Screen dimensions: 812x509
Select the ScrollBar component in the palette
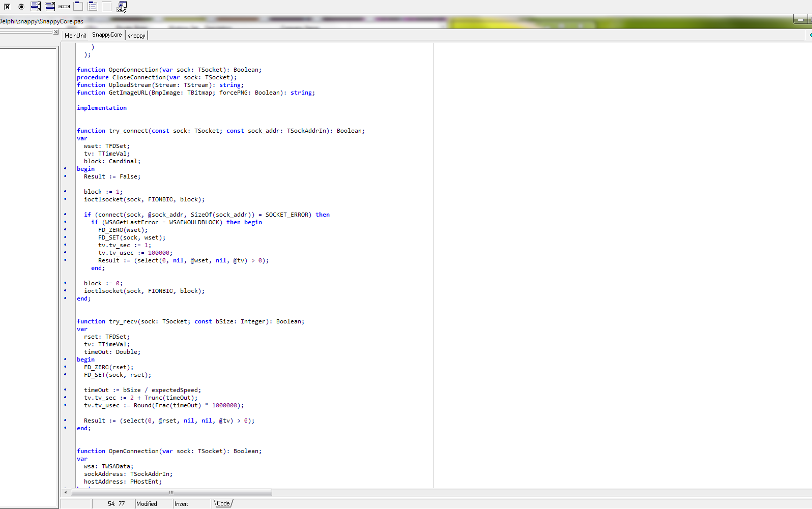coord(64,7)
